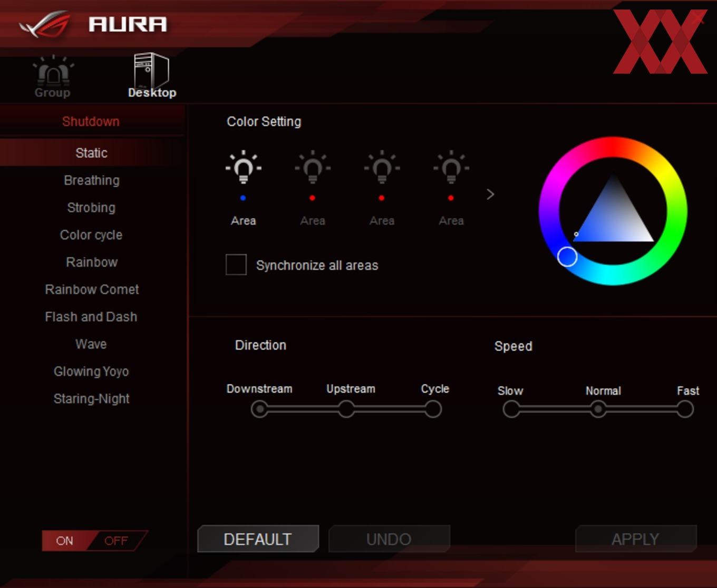Image resolution: width=717 pixels, height=588 pixels.
Task: Switch lighting OFF with the toggle
Action: point(117,541)
